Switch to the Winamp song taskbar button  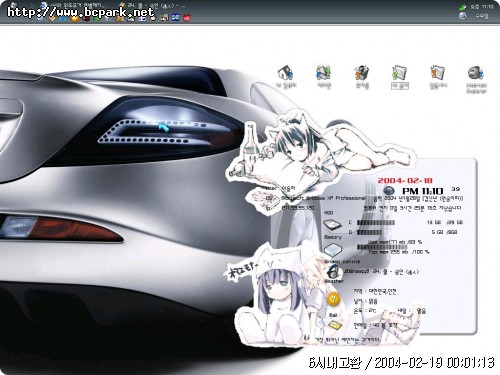[x=153, y=6]
